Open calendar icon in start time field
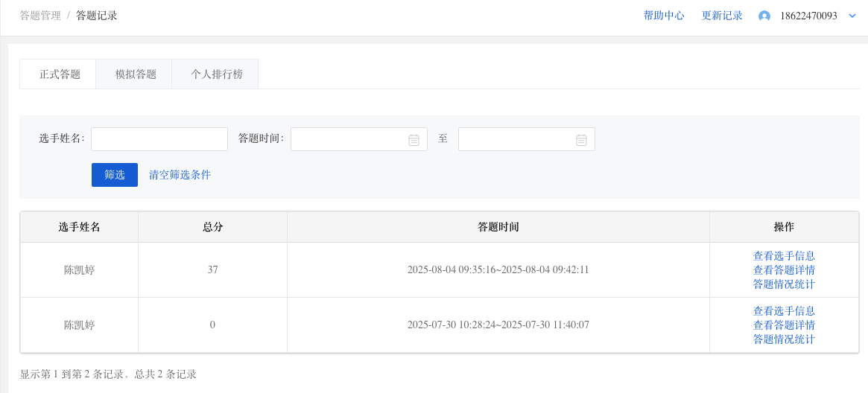868x393 pixels. click(414, 140)
